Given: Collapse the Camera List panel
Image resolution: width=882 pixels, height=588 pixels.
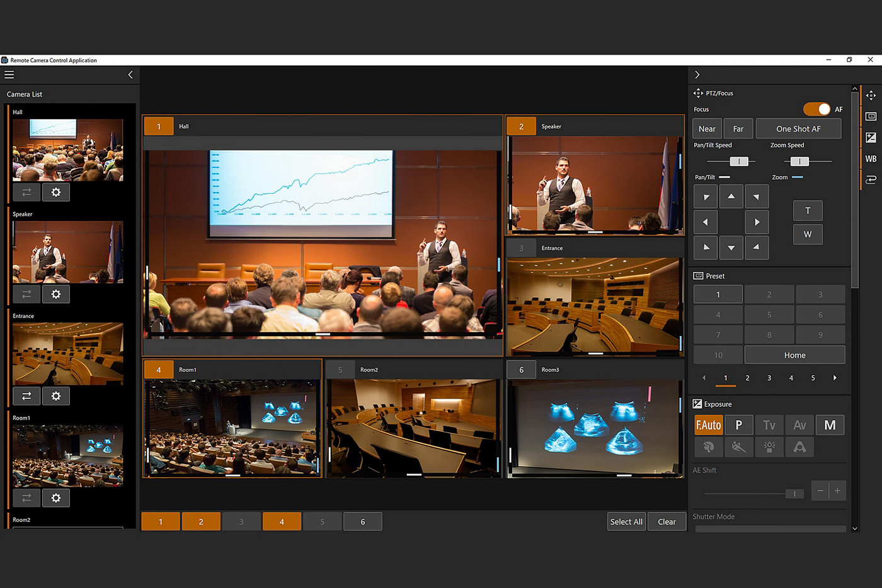Looking at the screenshot, I should point(130,75).
